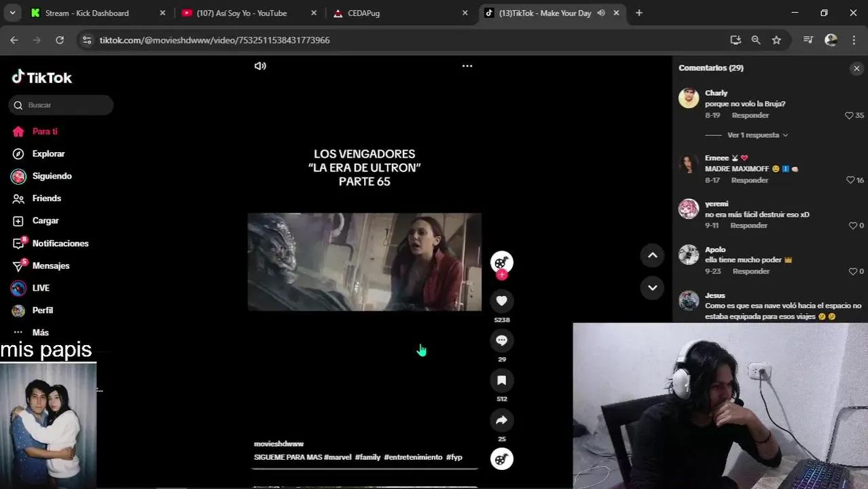Viewport: 868px width, 489px height.
Task: Open the #marvel hashtag
Action: pyautogui.click(x=338, y=457)
